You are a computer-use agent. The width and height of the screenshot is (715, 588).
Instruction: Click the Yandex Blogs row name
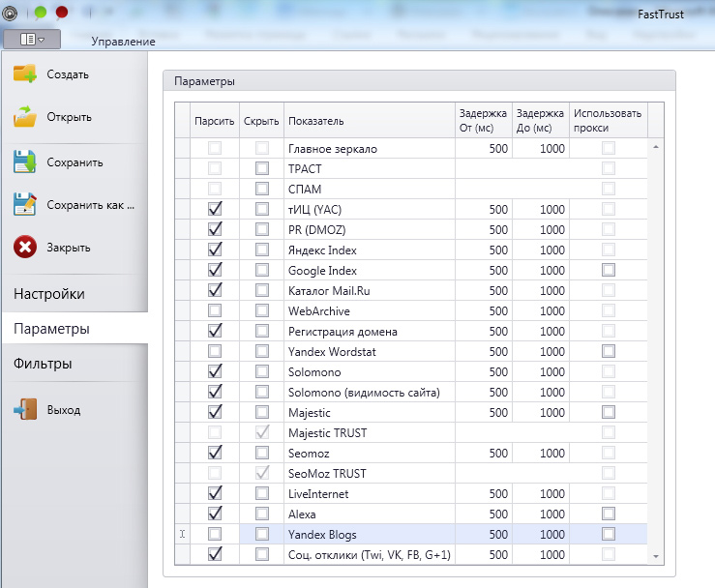pyautogui.click(x=322, y=534)
